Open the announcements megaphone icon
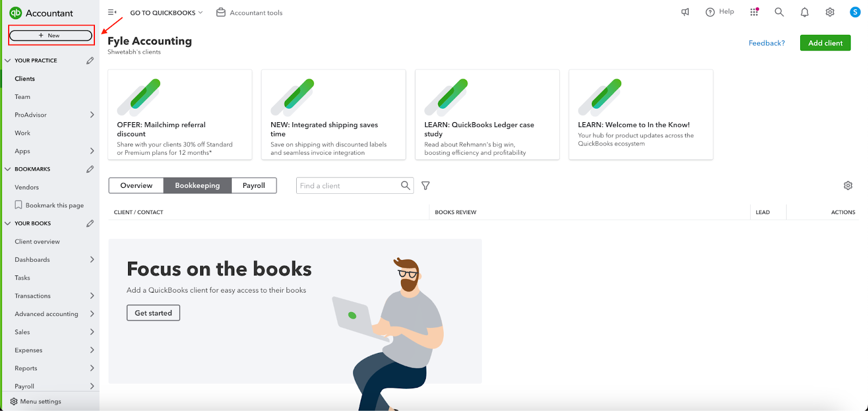The width and height of the screenshot is (868, 411). (x=685, y=12)
